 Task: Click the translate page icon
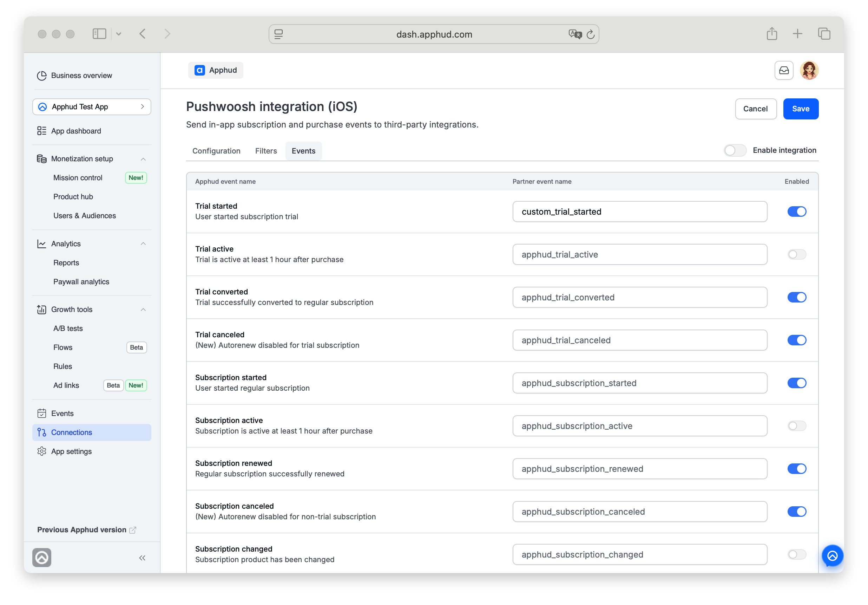(575, 34)
